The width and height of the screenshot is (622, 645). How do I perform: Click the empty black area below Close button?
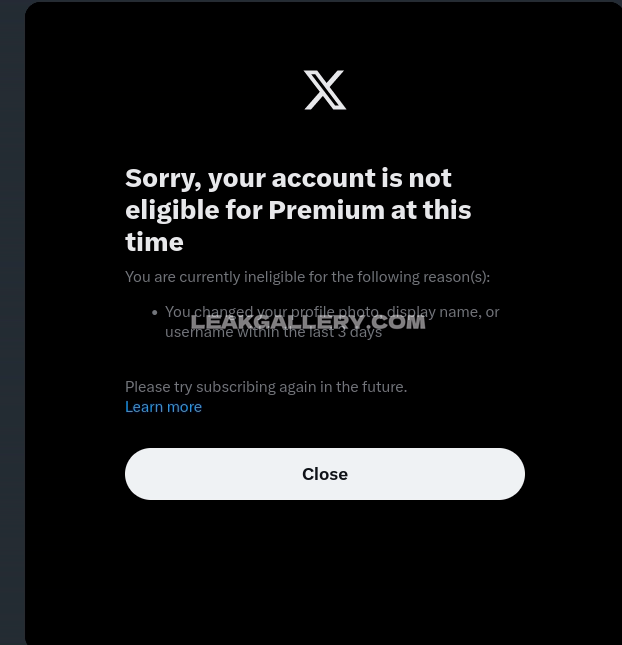tap(325, 572)
